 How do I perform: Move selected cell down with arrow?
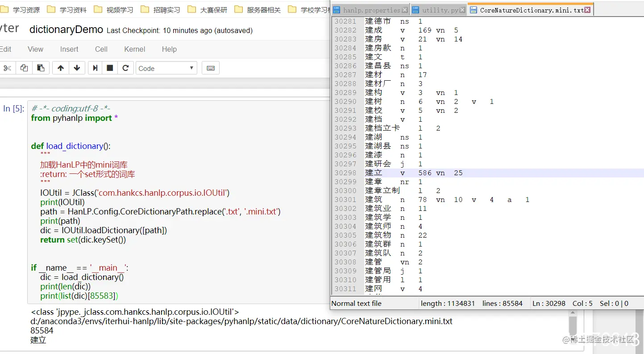pos(77,68)
